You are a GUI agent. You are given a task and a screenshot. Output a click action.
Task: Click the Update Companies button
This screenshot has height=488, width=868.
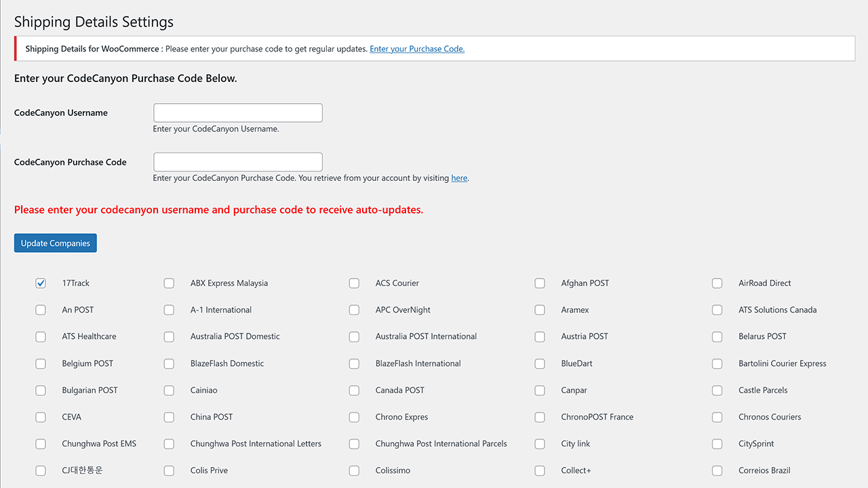tap(55, 243)
